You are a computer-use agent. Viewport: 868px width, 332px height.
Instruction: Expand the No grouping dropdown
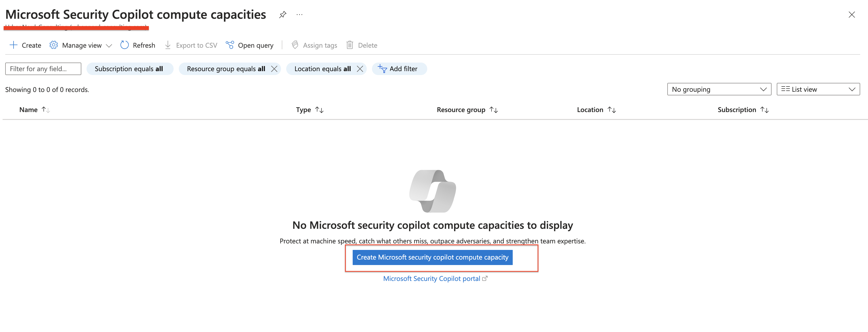click(x=719, y=89)
